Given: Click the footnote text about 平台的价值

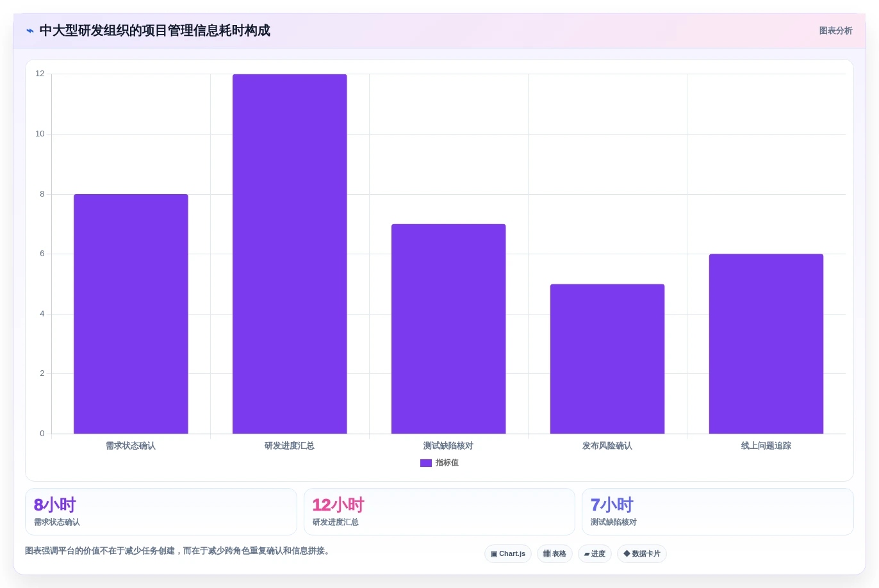Looking at the screenshot, I should [x=179, y=551].
